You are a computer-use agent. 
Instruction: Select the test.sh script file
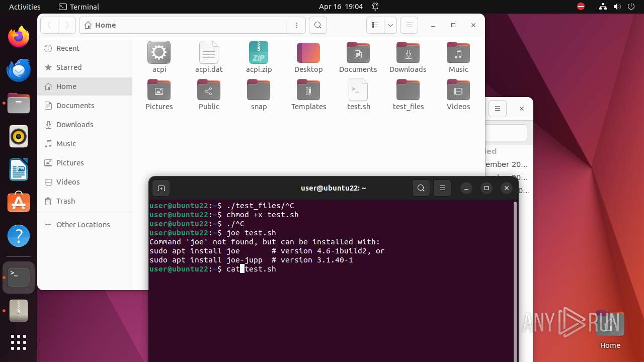coord(358,95)
